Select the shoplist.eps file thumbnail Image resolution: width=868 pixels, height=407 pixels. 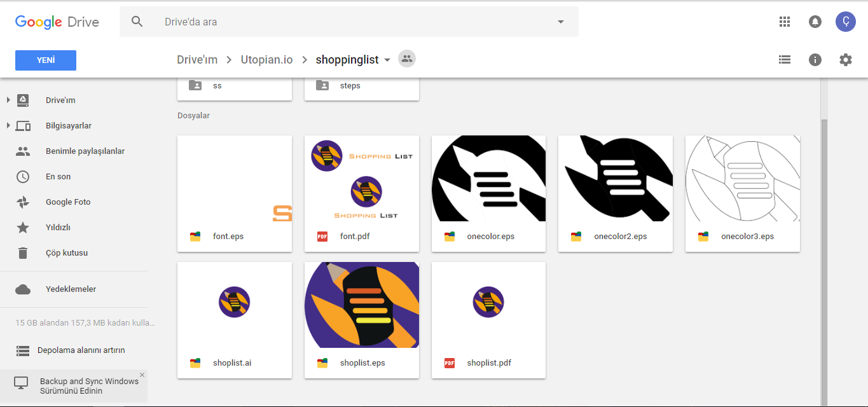(x=362, y=305)
